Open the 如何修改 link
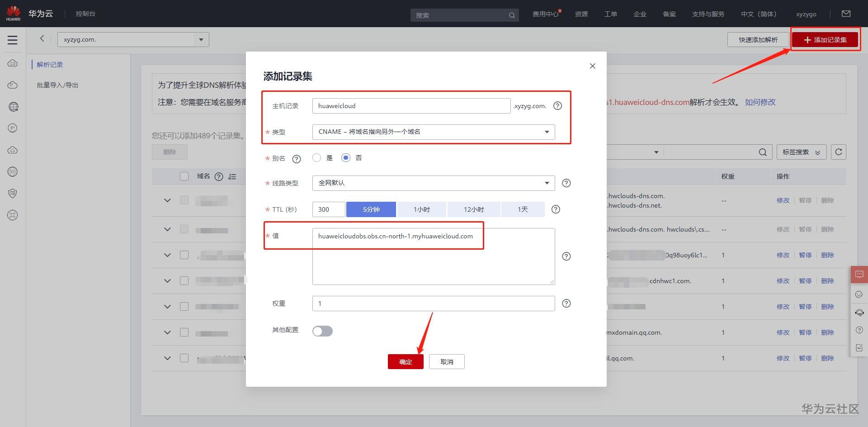Screen dimensions: 868x427 point(760,102)
